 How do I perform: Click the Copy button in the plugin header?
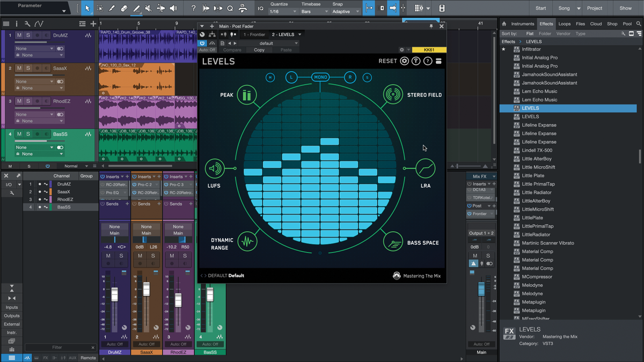pyautogui.click(x=259, y=49)
